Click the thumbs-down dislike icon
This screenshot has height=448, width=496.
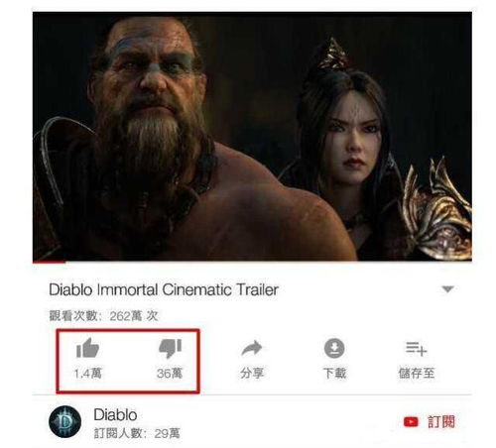tap(170, 348)
